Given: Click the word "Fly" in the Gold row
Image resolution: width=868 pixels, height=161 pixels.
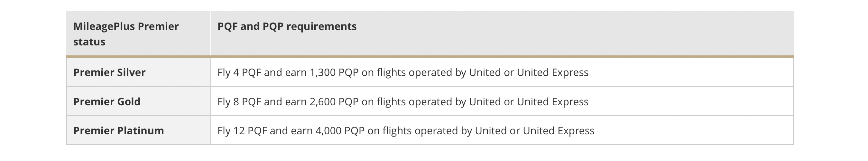Looking at the screenshot, I should click(224, 102).
